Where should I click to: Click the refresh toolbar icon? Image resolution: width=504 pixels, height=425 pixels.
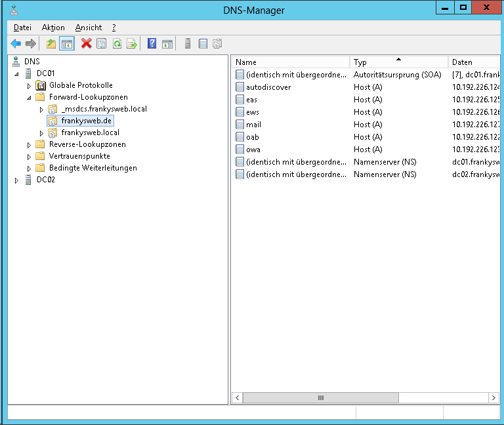[117, 44]
